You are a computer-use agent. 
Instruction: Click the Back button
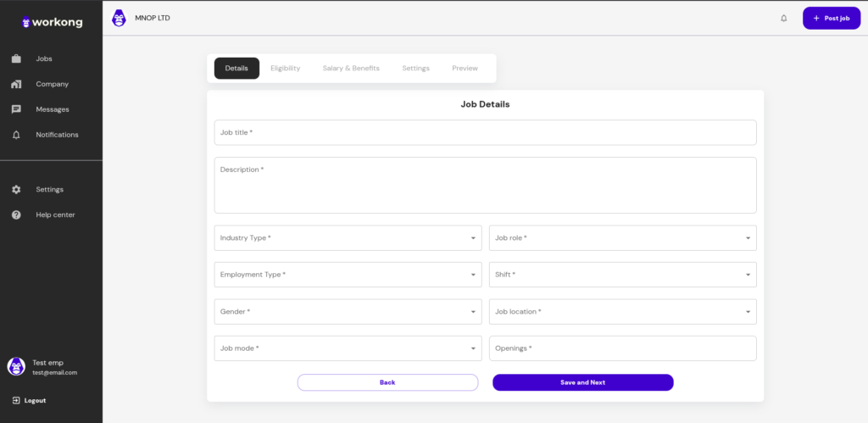[x=387, y=382]
